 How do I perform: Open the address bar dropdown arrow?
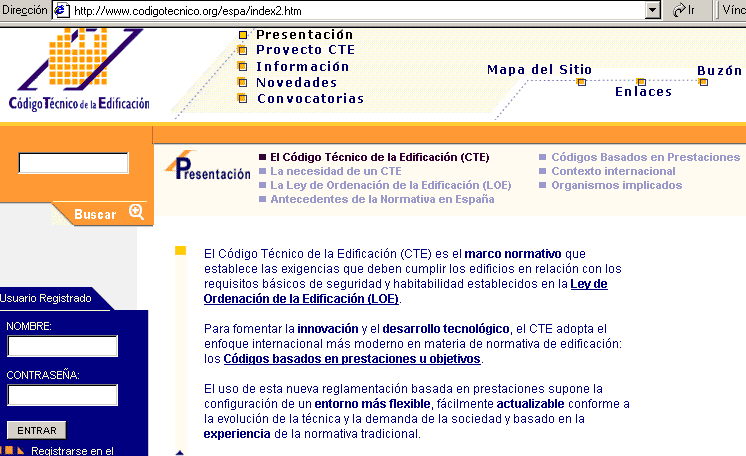(653, 10)
